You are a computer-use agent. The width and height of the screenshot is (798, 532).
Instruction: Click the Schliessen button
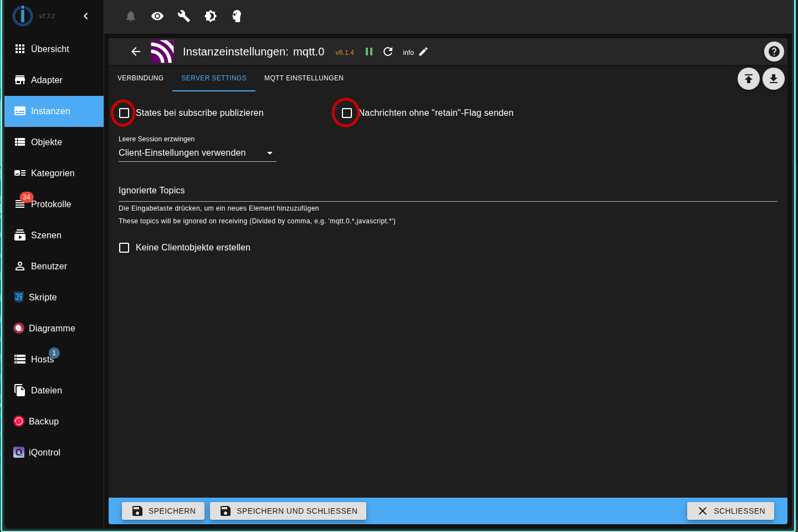pyautogui.click(x=730, y=511)
